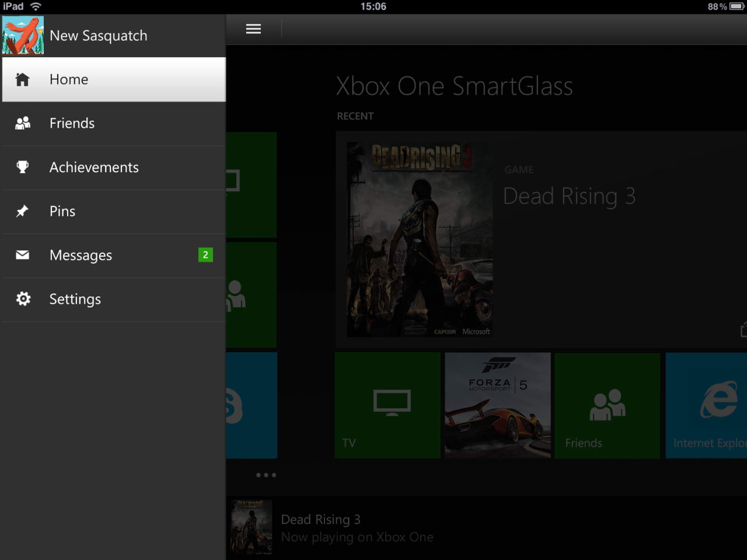The image size is (747, 560).
Task: Open the TV tile
Action: 388,405
